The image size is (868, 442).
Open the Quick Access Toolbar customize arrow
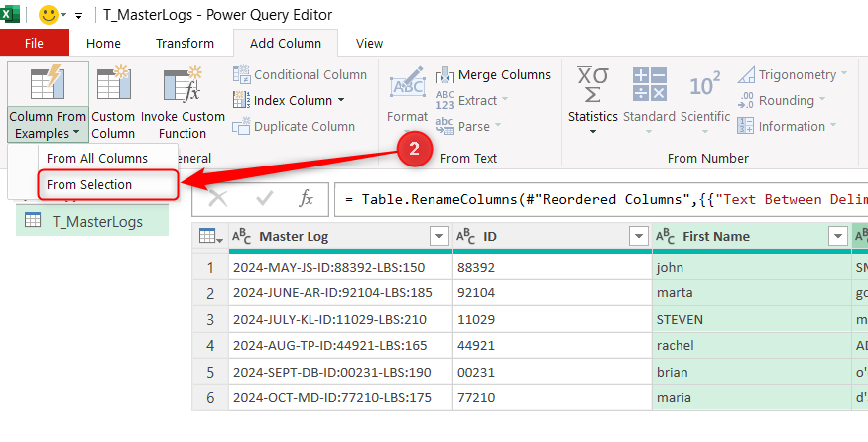click(x=78, y=16)
